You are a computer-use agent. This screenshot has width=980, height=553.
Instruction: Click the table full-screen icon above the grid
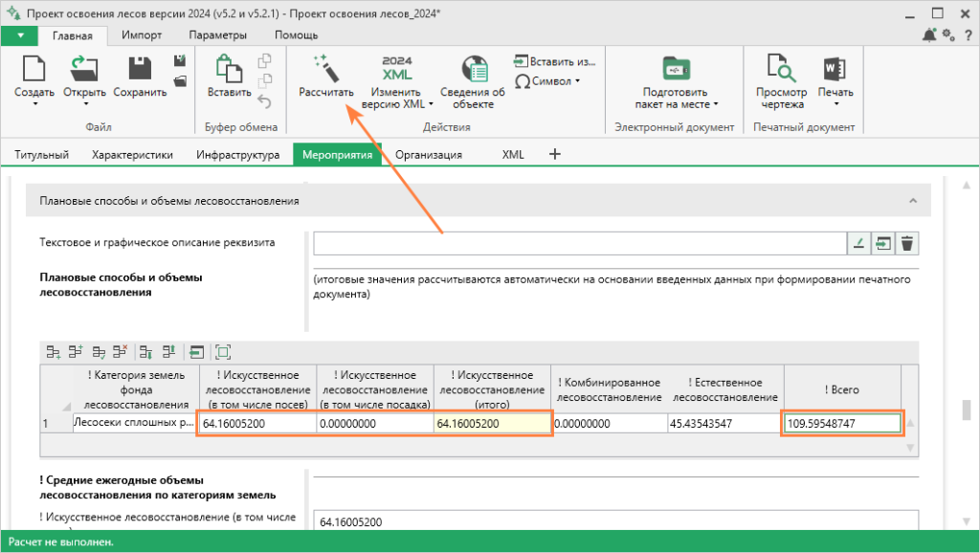pyautogui.click(x=223, y=351)
